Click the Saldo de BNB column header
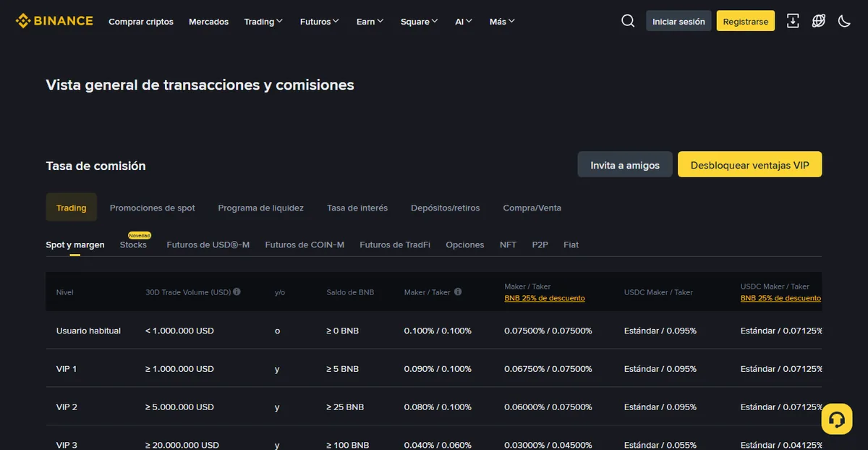868x450 pixels. pyautogui.click(x=350, y=292)
